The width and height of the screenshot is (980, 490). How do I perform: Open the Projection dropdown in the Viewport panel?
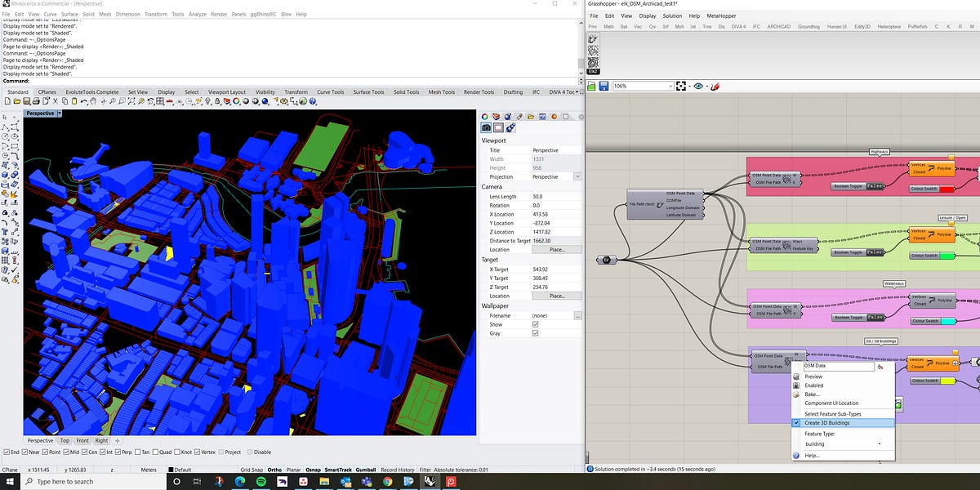pyautogui.click(x=577, y=176)
